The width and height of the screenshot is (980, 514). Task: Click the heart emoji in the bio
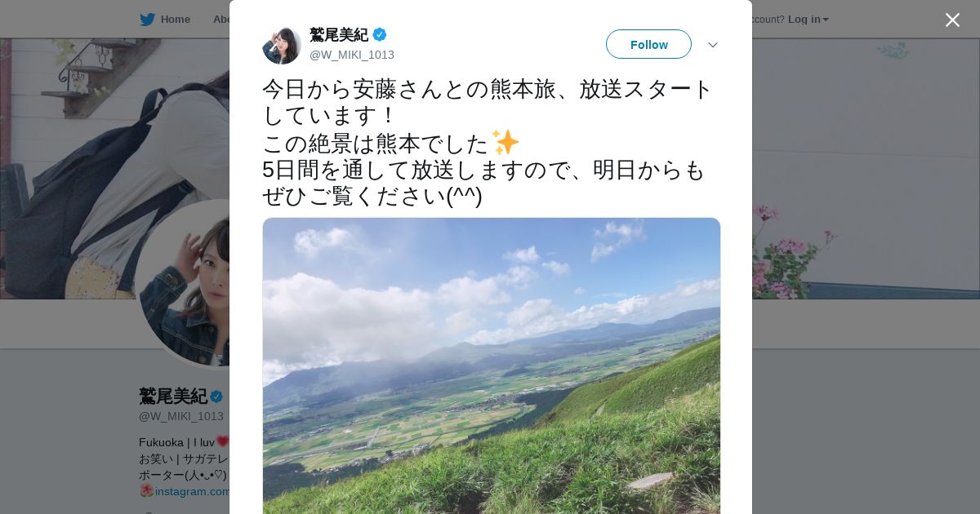coord(222,441)
